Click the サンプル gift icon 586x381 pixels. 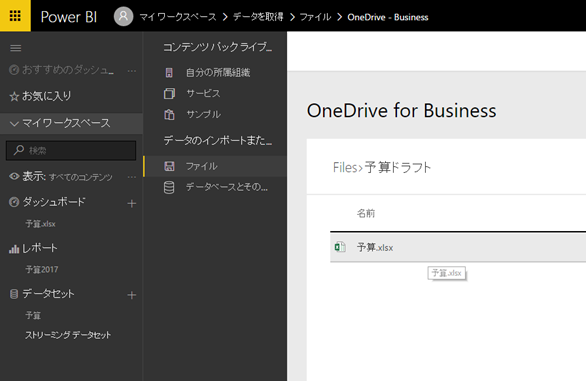169,114
